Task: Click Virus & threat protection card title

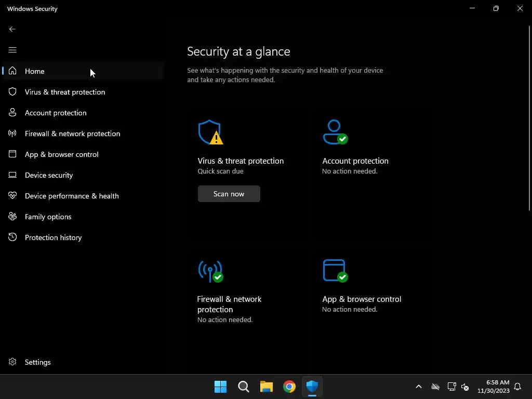Action: 241,161
